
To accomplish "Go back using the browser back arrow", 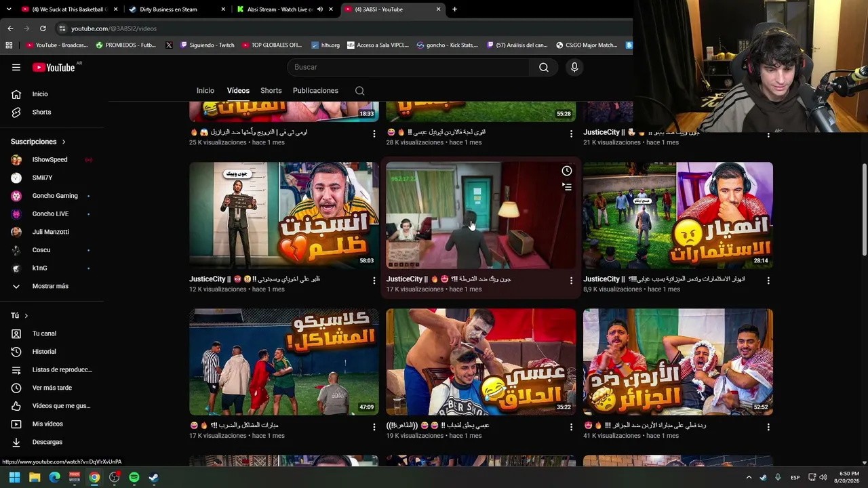I will tap(10, 28).
